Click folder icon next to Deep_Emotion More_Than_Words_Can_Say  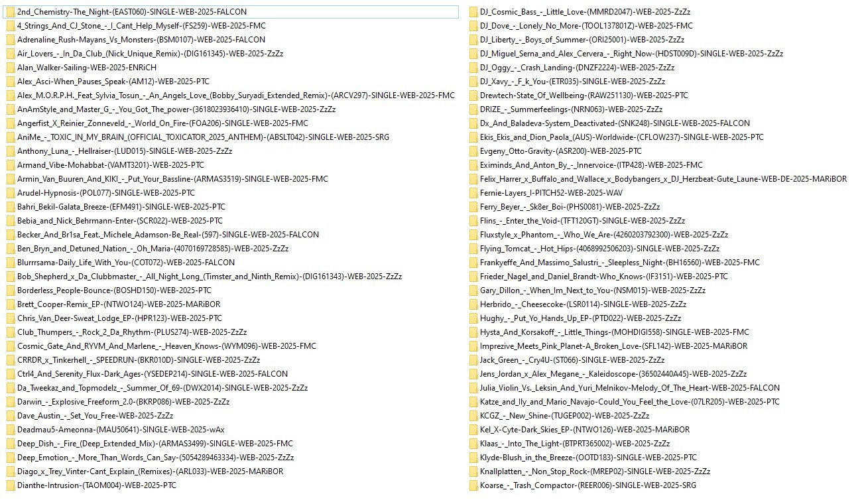[11, 458]
